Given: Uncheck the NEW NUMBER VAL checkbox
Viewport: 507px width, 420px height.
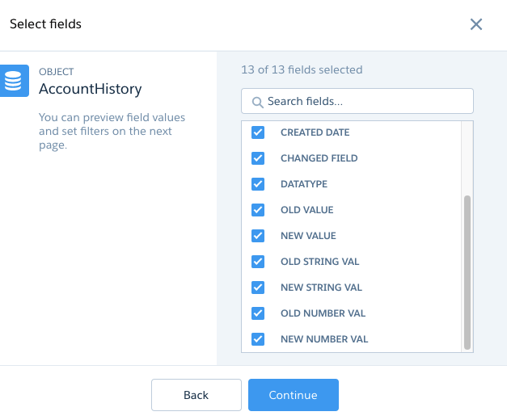Looking at the screenshot, I should click(x=258, y=339).
